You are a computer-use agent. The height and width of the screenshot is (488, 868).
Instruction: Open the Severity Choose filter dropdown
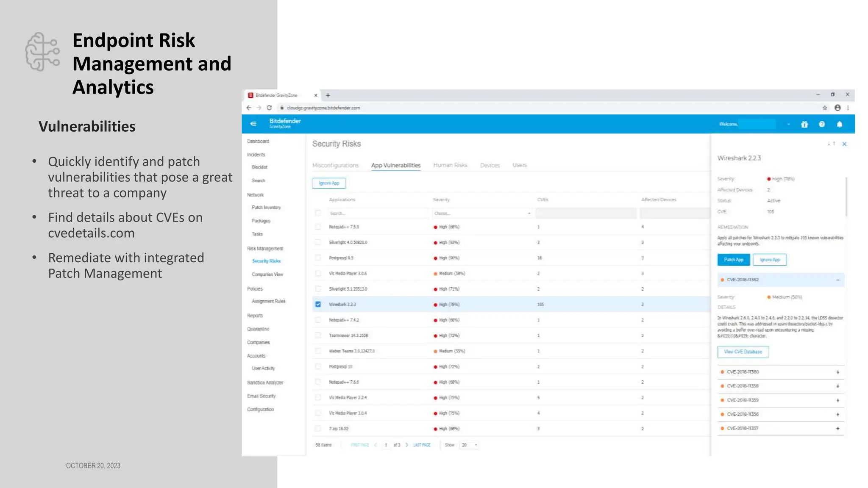coord(482,213)
